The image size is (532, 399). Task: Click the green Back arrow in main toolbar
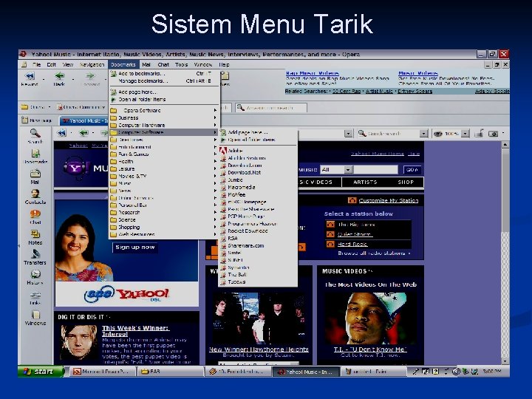click(59, 79)
